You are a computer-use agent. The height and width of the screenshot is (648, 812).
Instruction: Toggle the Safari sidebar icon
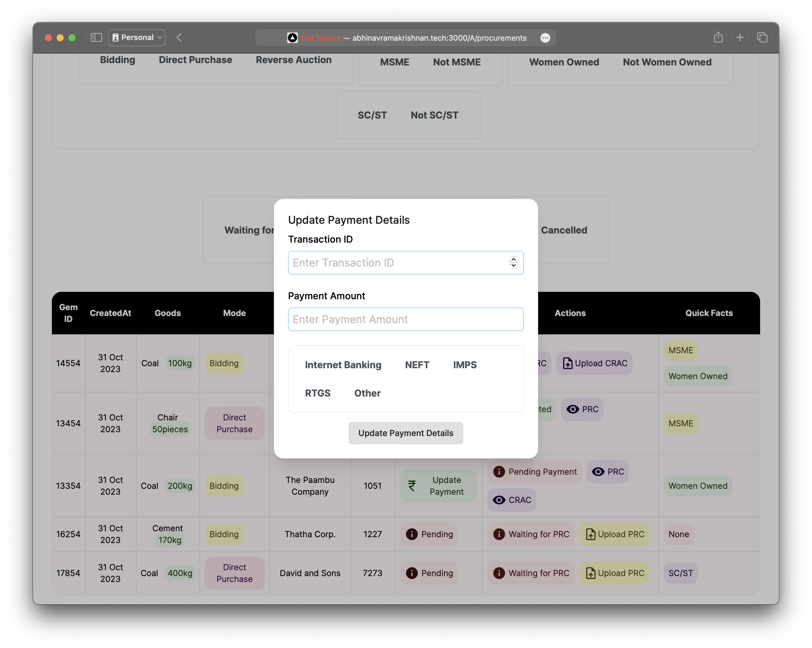click(x=96, y=37)
